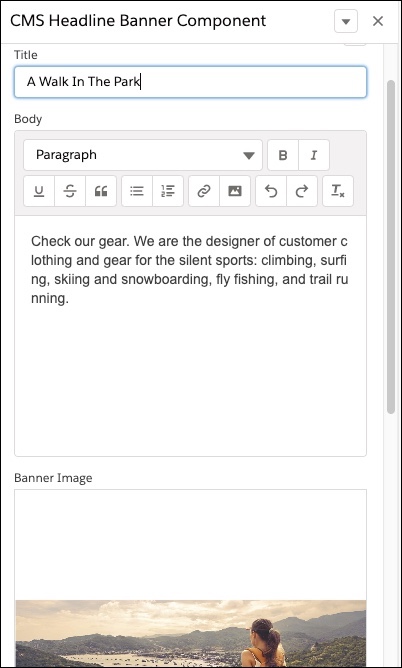This screenshot has width=402, height=668.
Task: Click inside the Body text area
Action: (190, 336)
